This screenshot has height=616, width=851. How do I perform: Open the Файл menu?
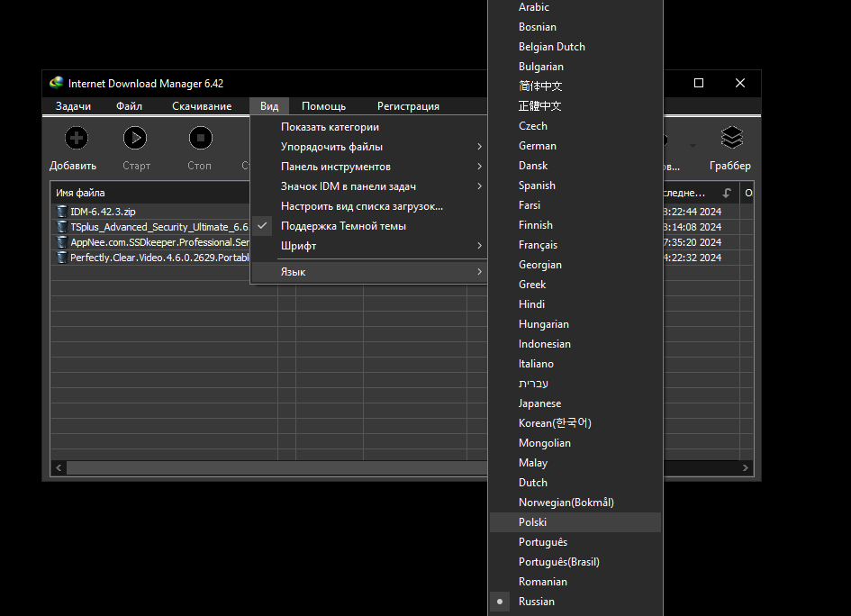tap(129, 106)
